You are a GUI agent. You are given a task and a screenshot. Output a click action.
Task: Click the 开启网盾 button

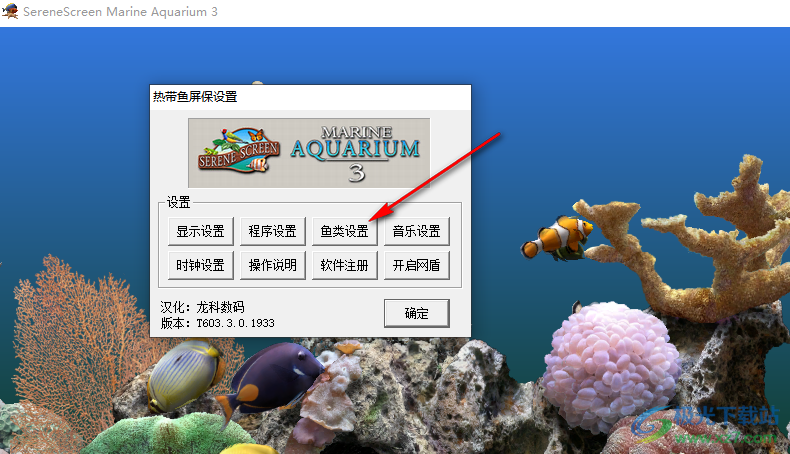pos(417,265)
